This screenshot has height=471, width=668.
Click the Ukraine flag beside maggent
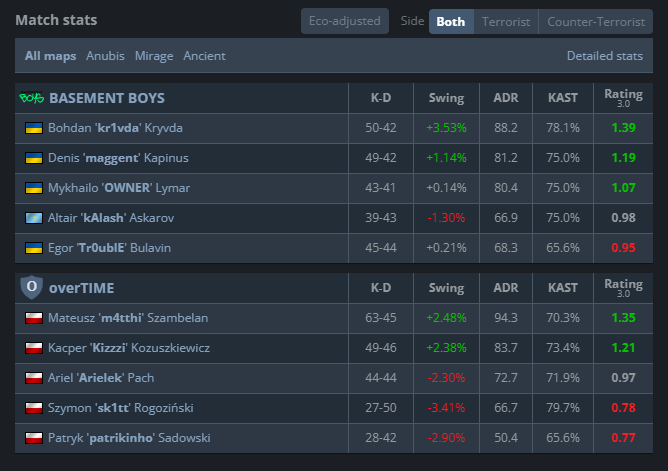(34, 158)
